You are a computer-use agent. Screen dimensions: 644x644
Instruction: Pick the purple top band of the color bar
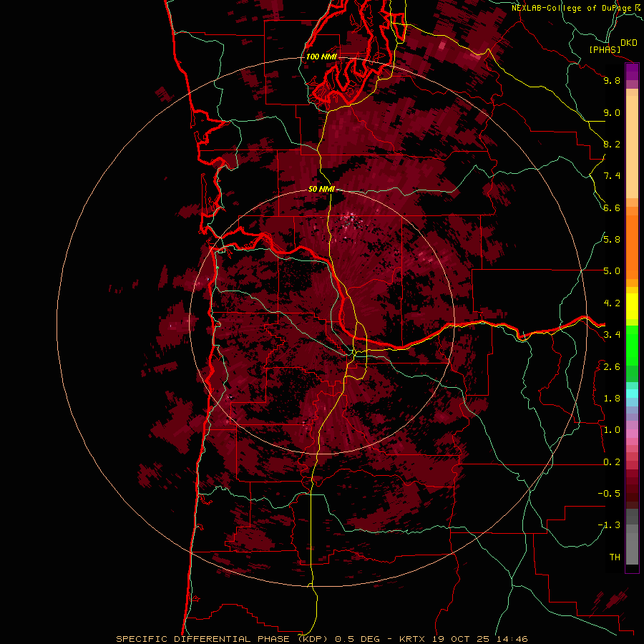click(632, 72)
